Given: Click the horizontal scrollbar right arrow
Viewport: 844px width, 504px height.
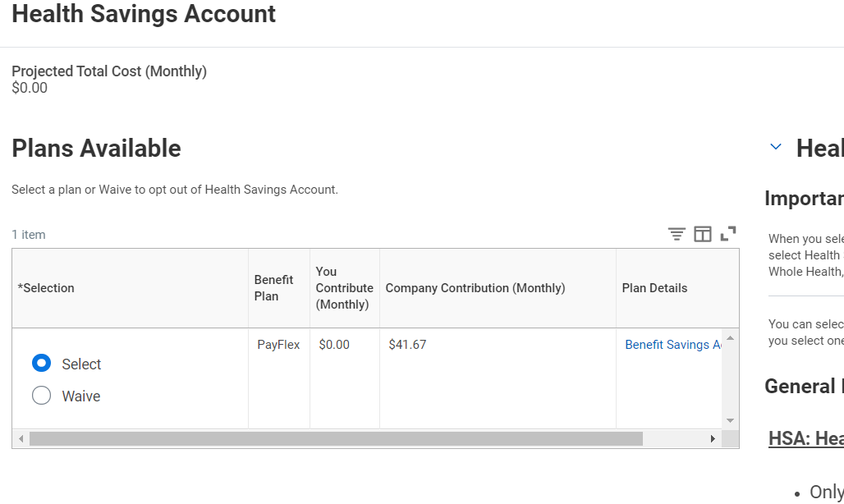Looking at the screenshot, I should (713, 439).
